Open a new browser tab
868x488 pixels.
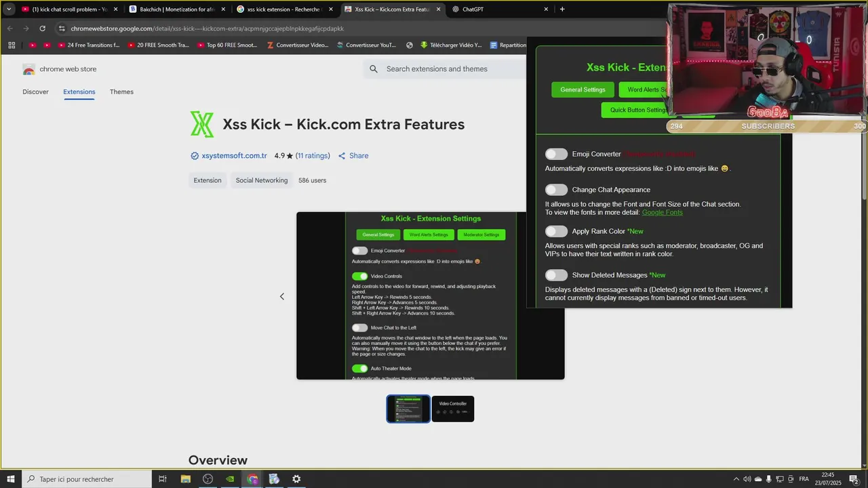pos(562,9)
